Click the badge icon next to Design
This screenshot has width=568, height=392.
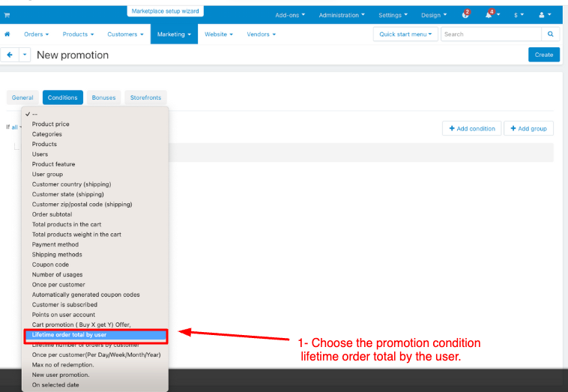(x=465, y=15)
